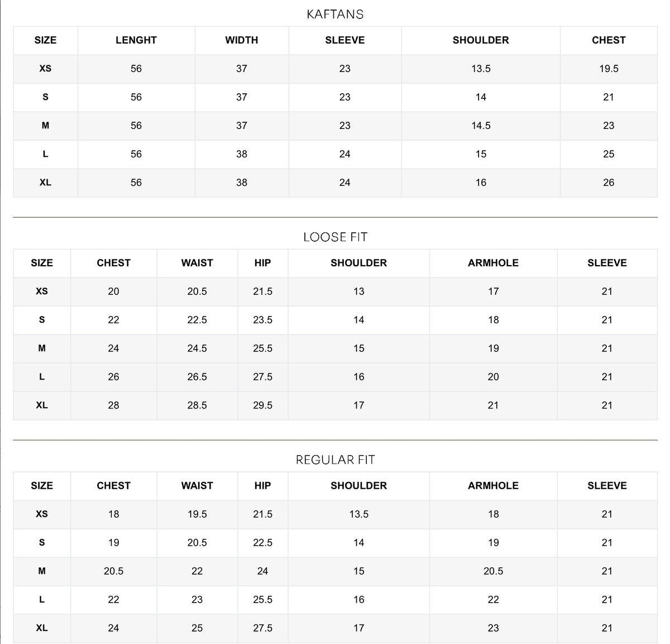Click Kaftans XL shoulder value 16
Image resolution: width=670 pixels, height=644 pixels.
pyautogui.click(x=481, y=182)
